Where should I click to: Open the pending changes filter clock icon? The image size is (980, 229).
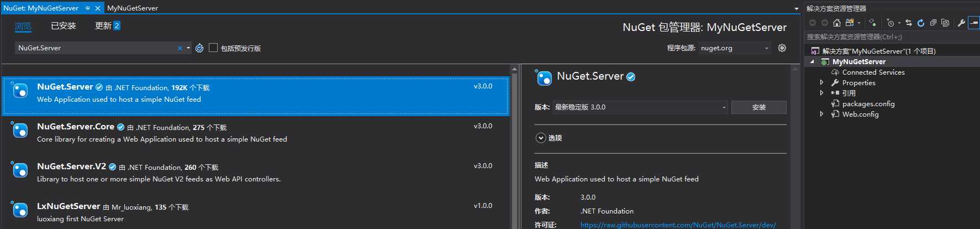(x=890, y=23)
